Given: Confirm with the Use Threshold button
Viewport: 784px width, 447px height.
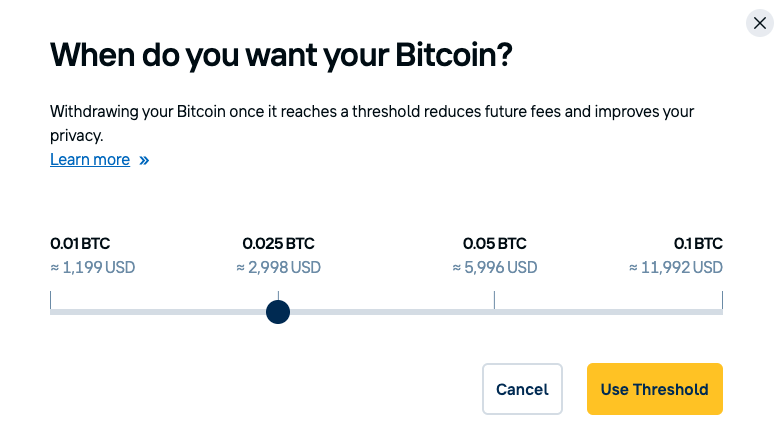Looking at the screenshot, I should click(x=654, y=389).
